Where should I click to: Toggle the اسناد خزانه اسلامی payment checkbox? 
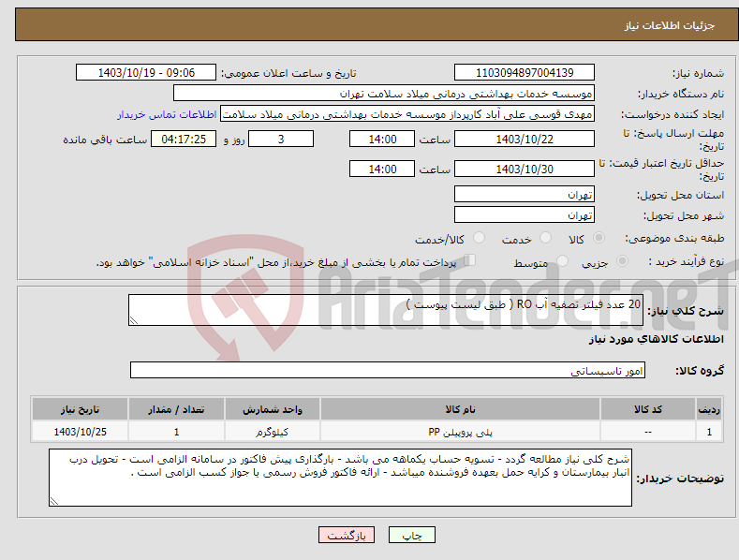click(x=470, y=260)
